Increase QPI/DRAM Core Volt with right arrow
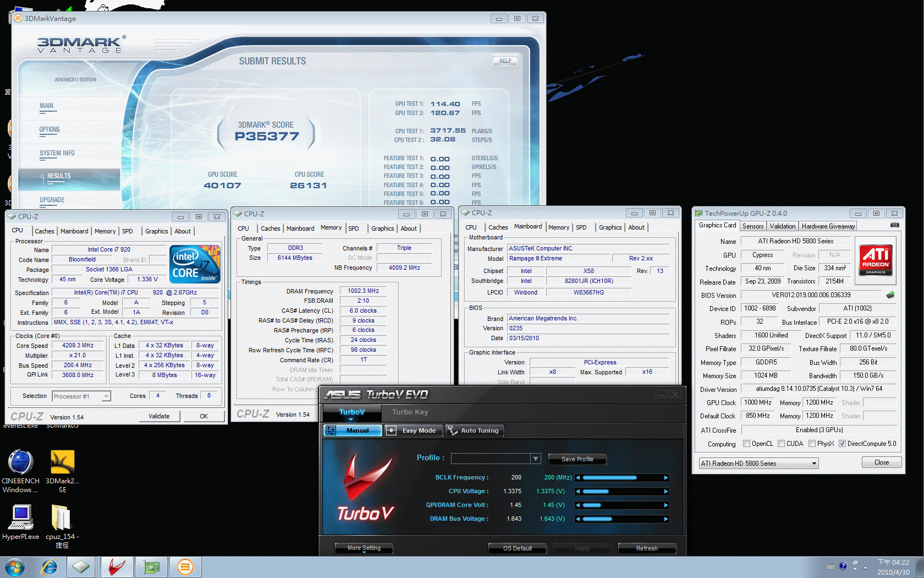This screenshot has width=924, height=578. tap(666, 505)
